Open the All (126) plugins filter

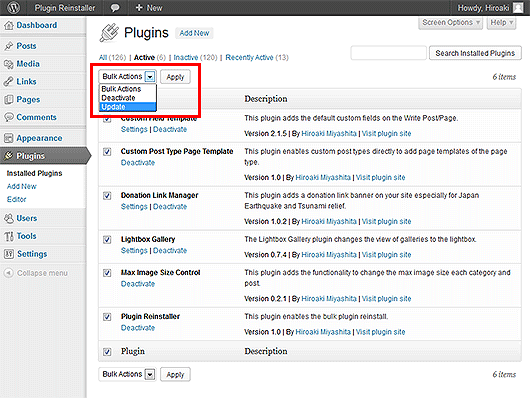(x=112, y=57)
